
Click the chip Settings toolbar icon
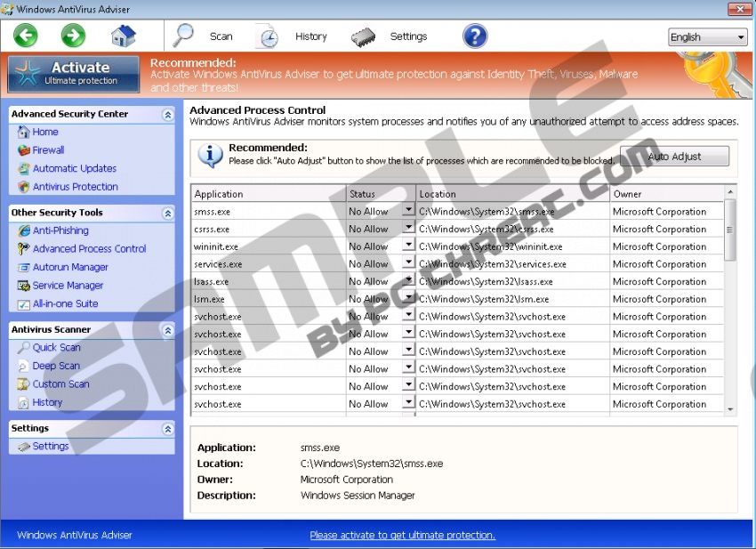364,37
